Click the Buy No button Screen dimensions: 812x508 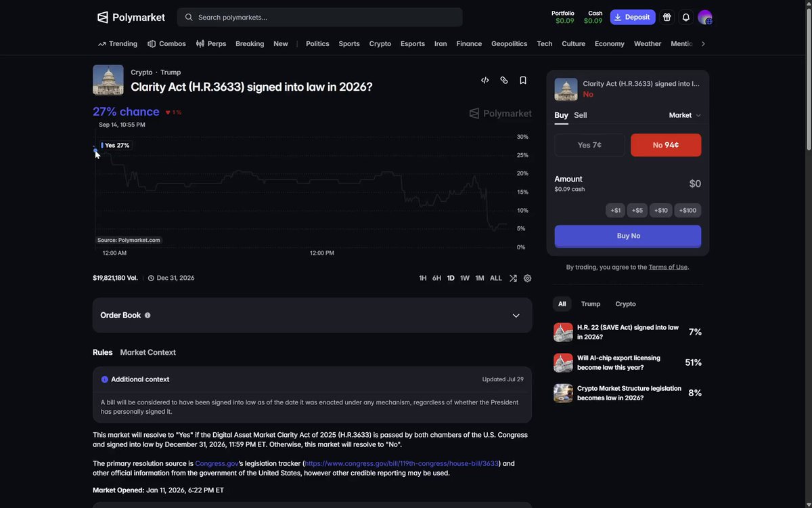point(628,236)
